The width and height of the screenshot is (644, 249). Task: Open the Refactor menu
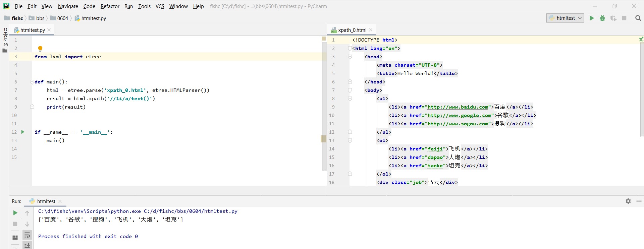tap(110, 6)
